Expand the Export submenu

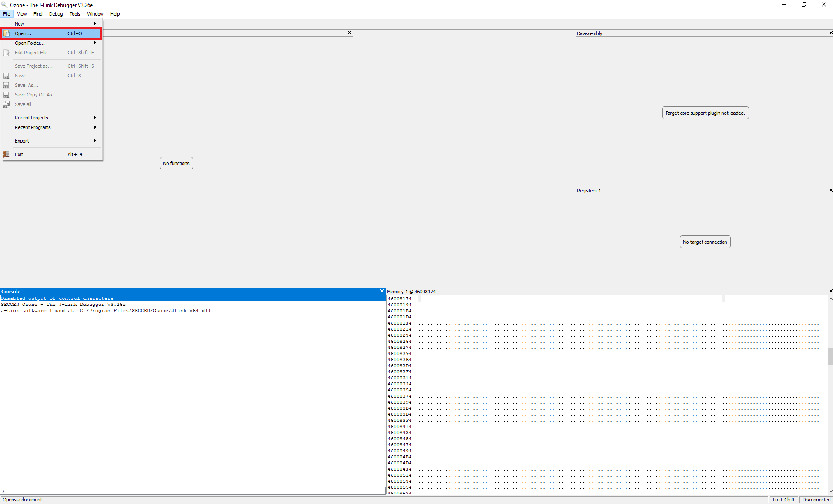pyautogui.click(x=94, y=140)
